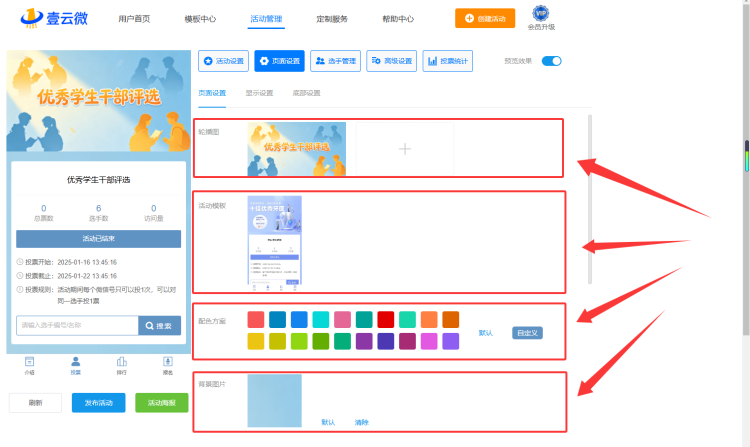
Task: Toggle the 预览效果 switch
Action: point(551,61)
